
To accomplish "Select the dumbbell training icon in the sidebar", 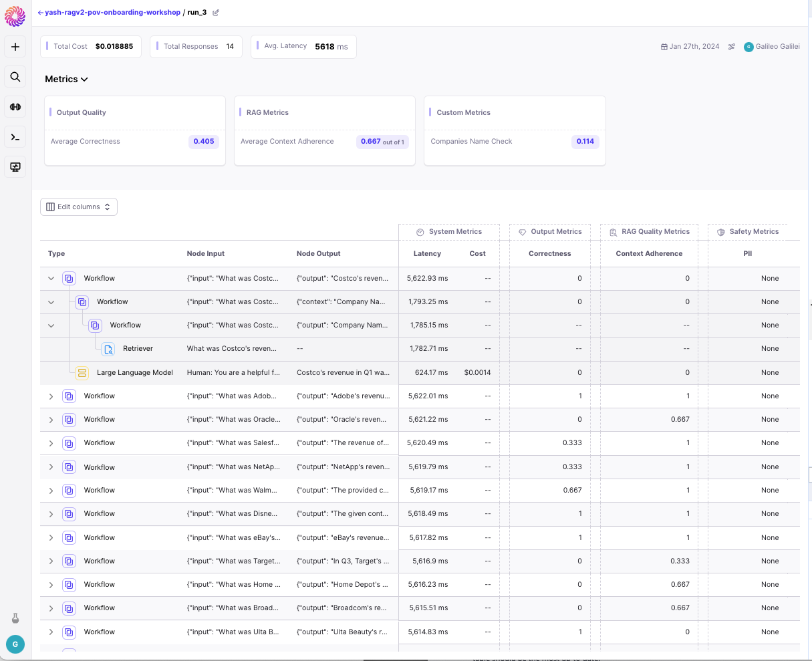I will click(15, 107).
